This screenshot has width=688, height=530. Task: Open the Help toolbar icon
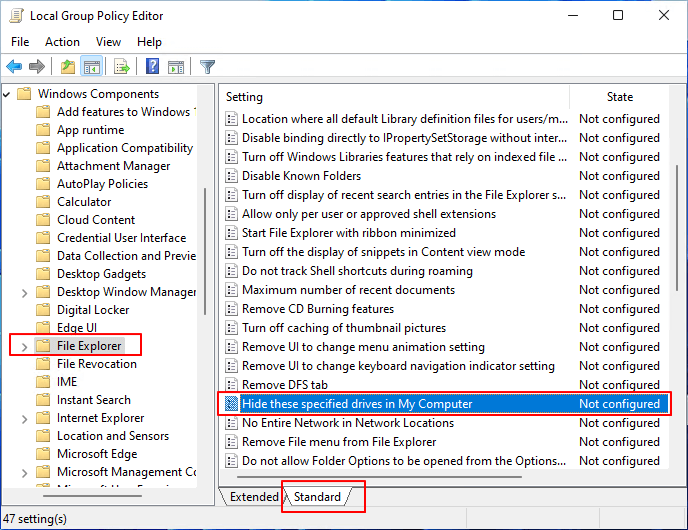click(153, 67)
